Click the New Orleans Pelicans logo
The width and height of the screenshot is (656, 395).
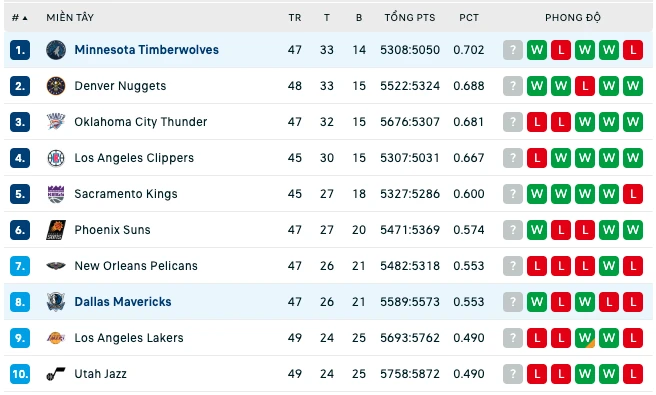click(56, 266)
